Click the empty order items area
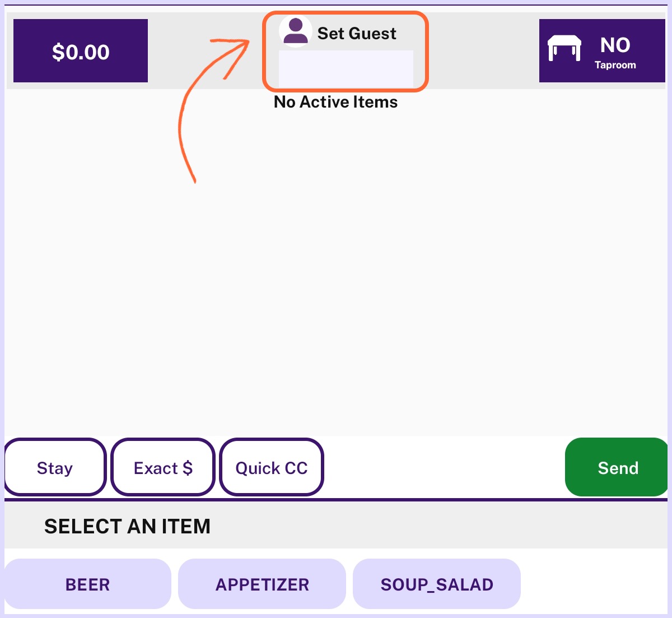This screenshot has height=618, width=672. tap(336, 269)
